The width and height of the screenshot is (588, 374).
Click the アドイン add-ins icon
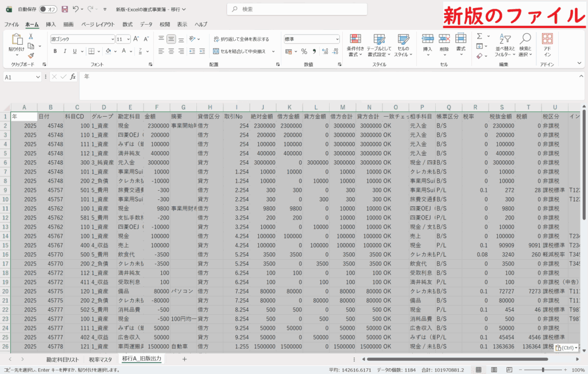(x=547, y=43)
